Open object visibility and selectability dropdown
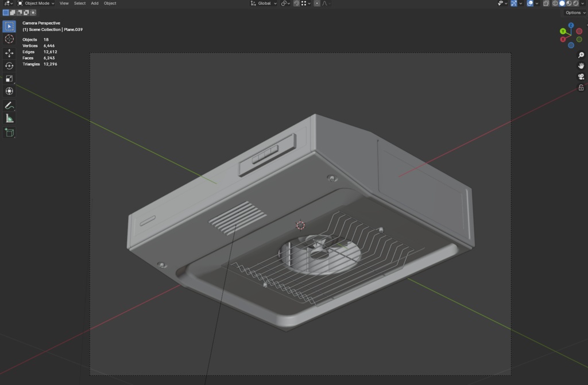 (x=502, y=3)
